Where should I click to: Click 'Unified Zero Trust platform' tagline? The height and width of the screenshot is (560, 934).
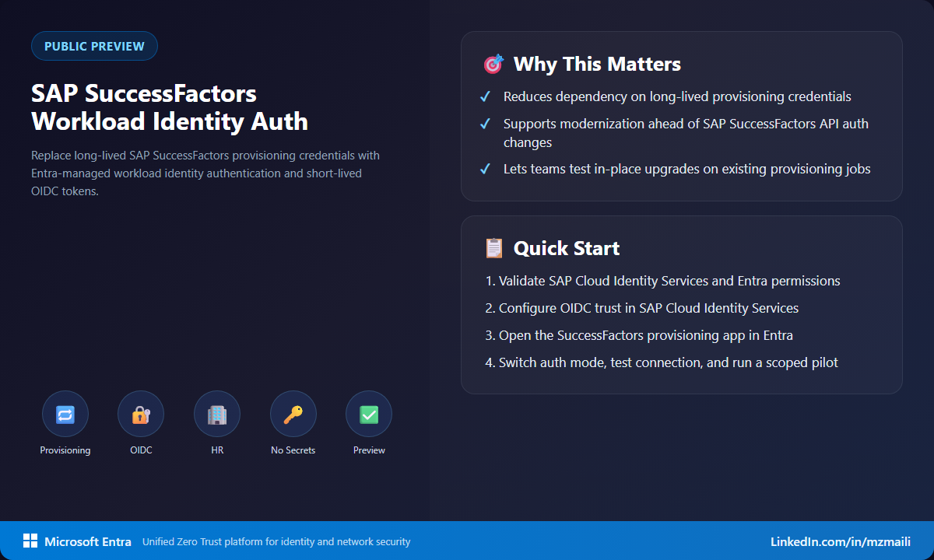click(276, 541)
